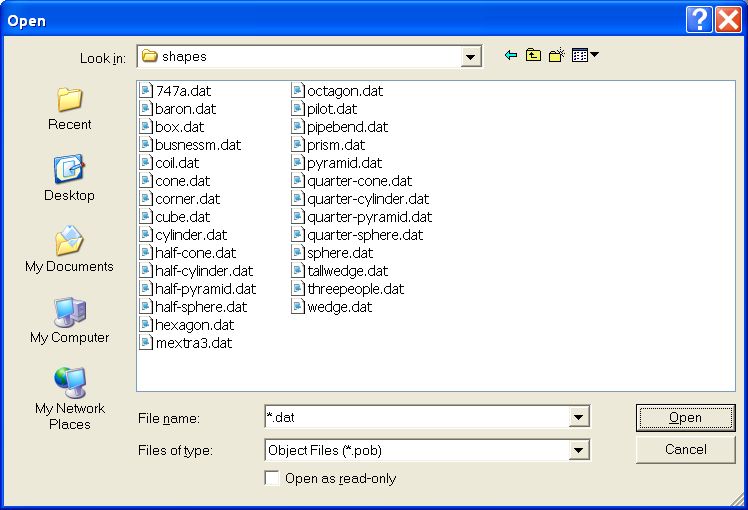Expand the File name dropdown arrow

[578, 418]
